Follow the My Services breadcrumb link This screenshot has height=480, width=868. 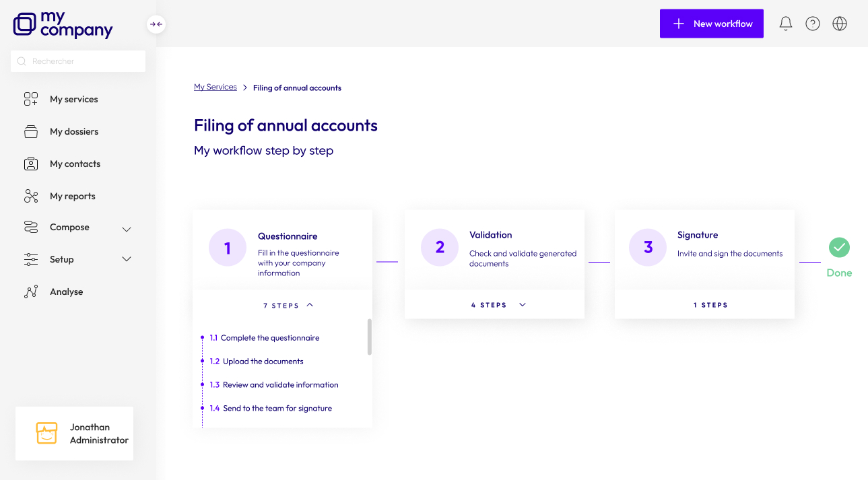click(215, 87)
